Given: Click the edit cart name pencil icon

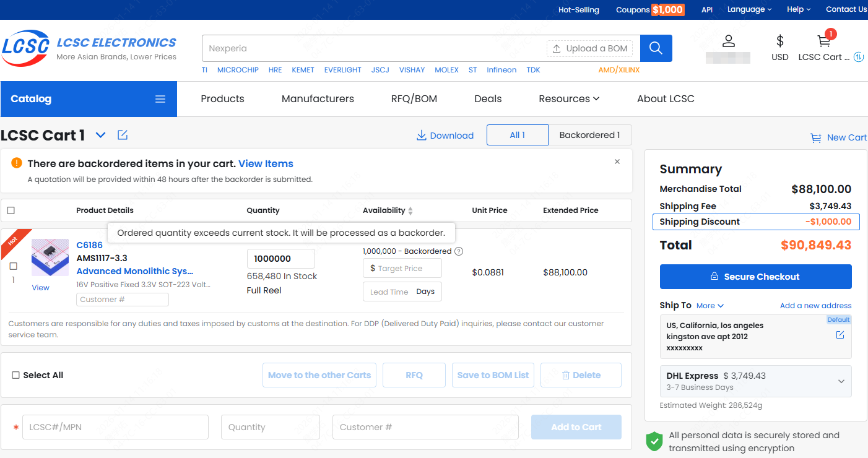Looking at the screenshot, I should (123, 135).
